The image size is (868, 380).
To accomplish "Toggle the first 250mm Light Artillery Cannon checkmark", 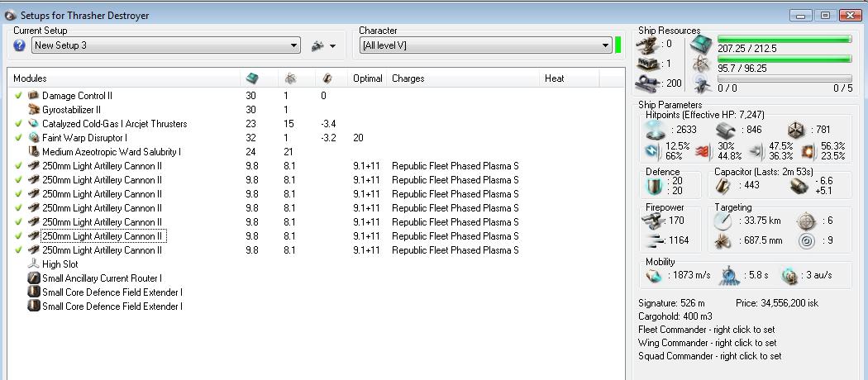I will coord(18,166).
